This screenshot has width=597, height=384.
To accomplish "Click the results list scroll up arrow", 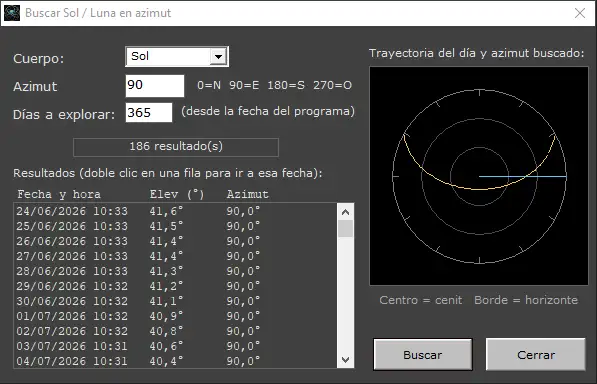I will pos(345,212).
